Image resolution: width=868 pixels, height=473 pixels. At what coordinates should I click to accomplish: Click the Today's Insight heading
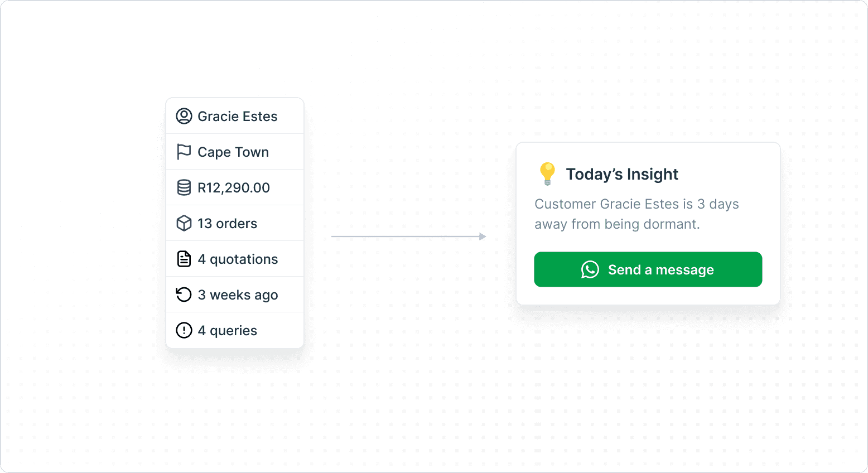tap(622, 174)
